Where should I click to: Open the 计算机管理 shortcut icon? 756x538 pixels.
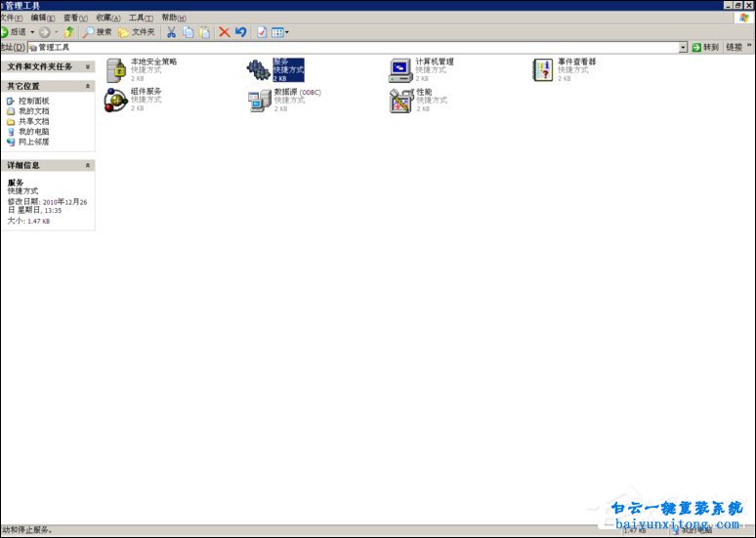point(400,70)
